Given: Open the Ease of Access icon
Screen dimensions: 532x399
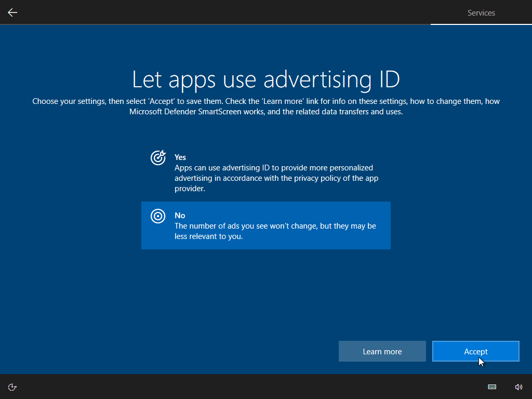Looking at the screenshot, I should point(12,387).
